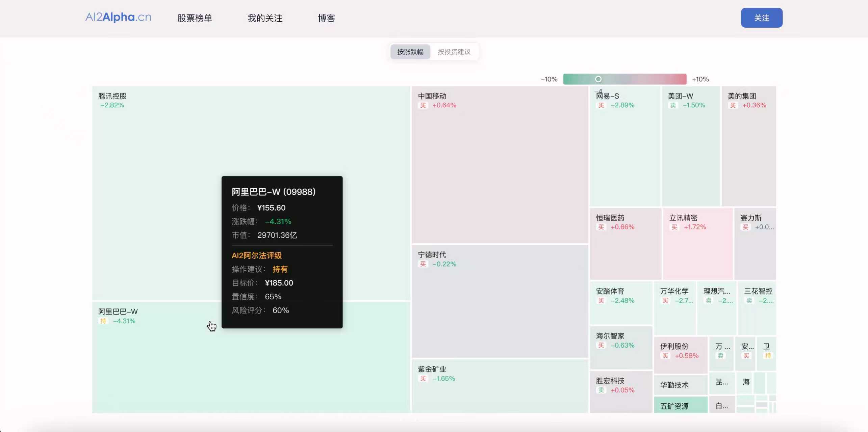Click the 持 badge on 阿里巴巴-W tile
The image size is (868, 432).
103,321
